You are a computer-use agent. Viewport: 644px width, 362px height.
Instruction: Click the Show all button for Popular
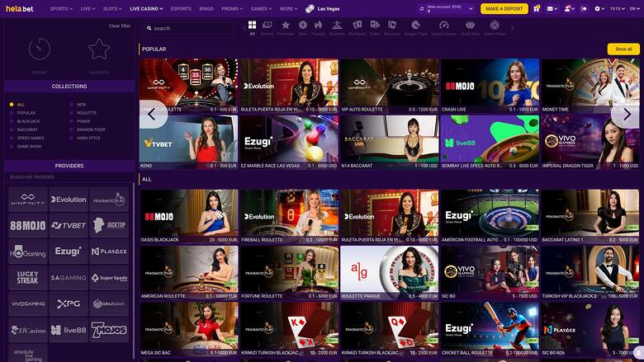pos(623,49)
